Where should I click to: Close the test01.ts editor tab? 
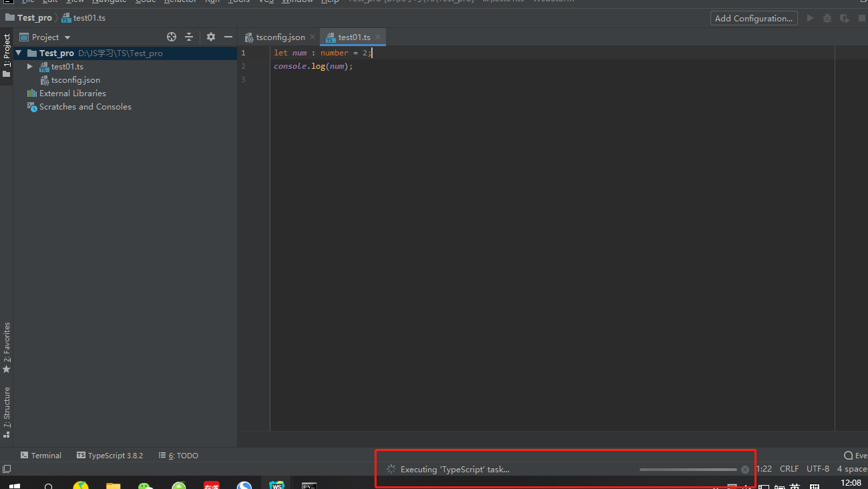click(x=378, y=37)
